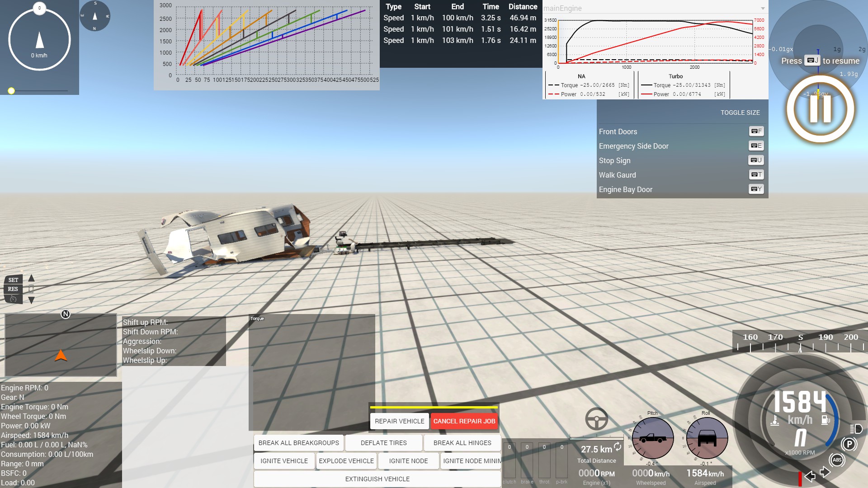This screenshot has height=488, width=868.
Task: Click the DEFLATE TIRES button
Action: click(384, 443)
